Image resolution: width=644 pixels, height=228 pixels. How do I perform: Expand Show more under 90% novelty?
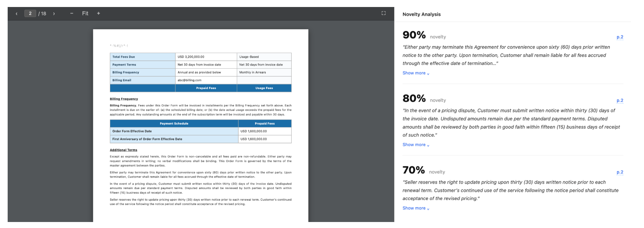[416, 73]
